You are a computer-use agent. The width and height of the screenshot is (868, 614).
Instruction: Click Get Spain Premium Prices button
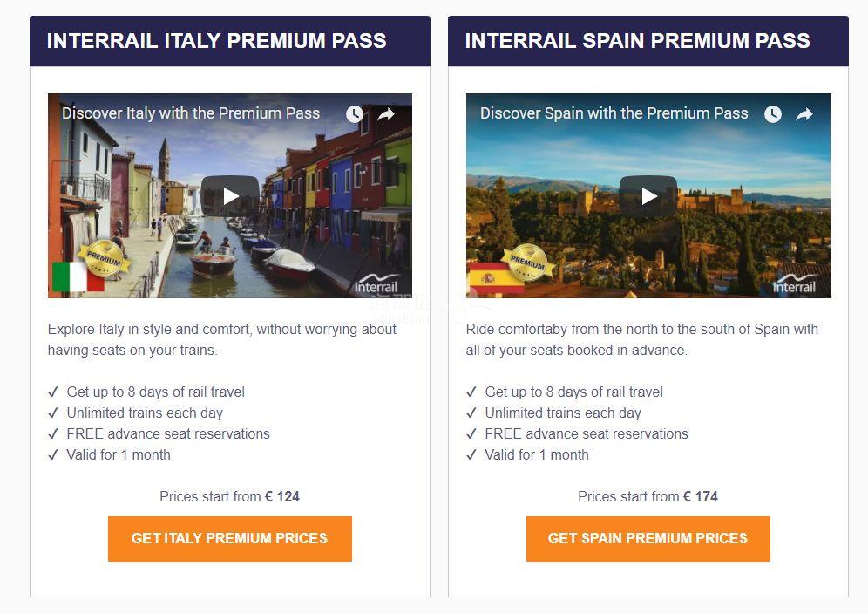point(648,539)
